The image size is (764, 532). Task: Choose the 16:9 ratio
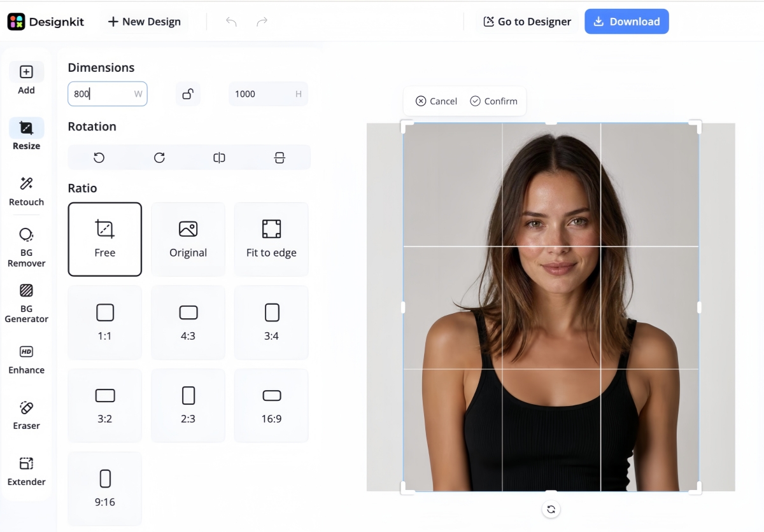tap(271, 405)
